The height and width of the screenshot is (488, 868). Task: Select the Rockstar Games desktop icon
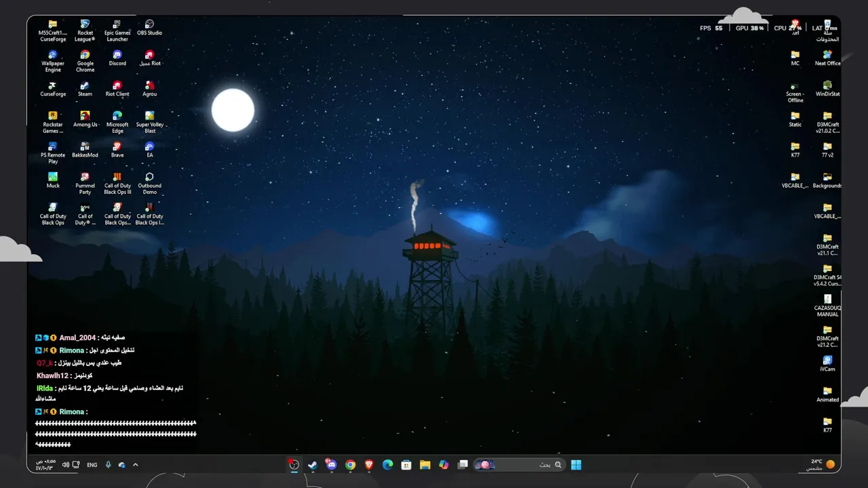[x=53, y=122]
